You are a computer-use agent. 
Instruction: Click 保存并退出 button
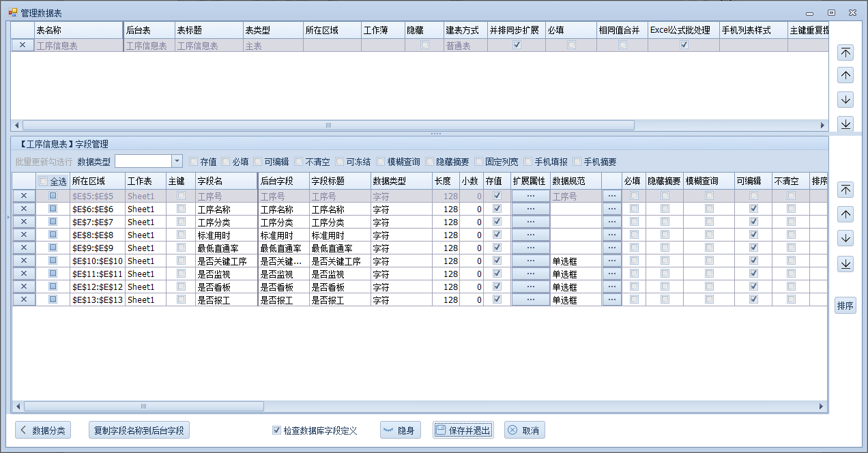[463, 430]
